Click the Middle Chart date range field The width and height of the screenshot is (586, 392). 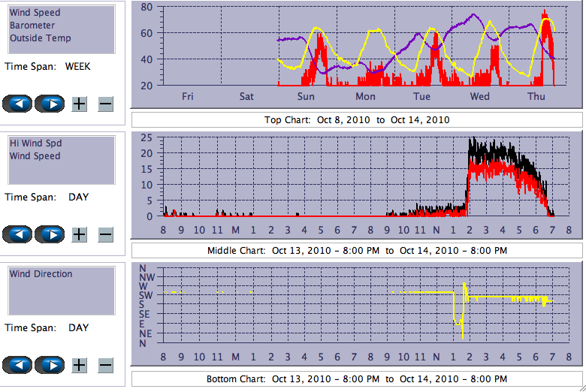pos(356,250)
